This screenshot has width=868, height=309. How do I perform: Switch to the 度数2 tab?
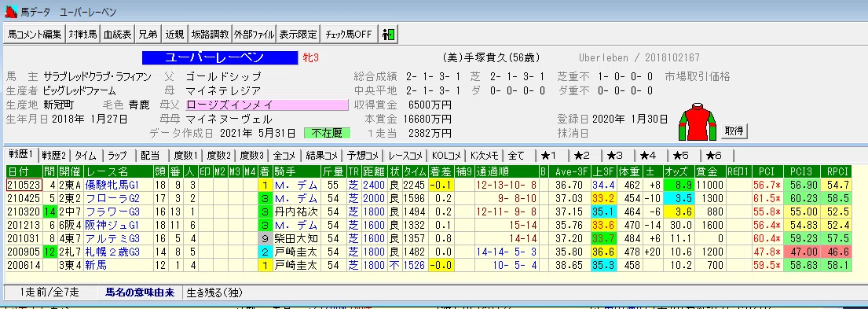(x=218, y=156)
